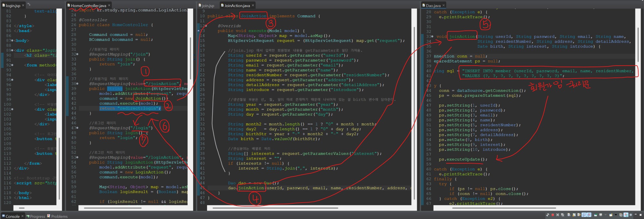This screenshot has height=219, width=644.
Task: Toggle show console when standard out changes
Action: (584, 215)
